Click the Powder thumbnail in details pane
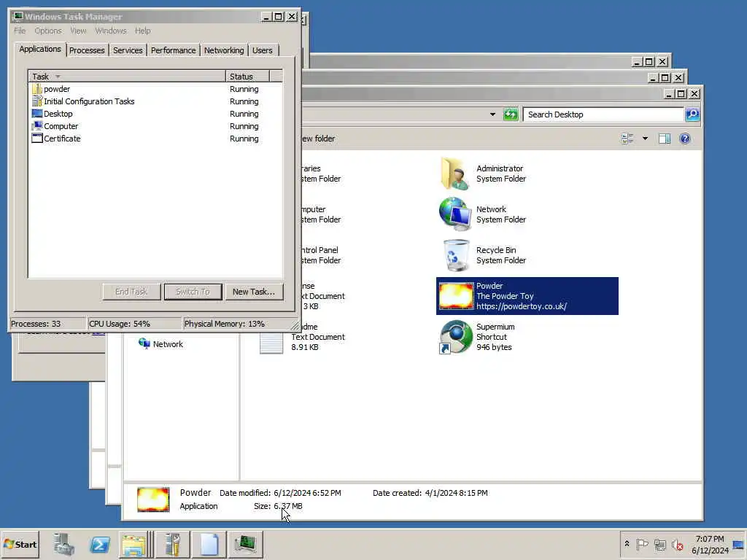747x560 pixels. click(x=153, y=499)
